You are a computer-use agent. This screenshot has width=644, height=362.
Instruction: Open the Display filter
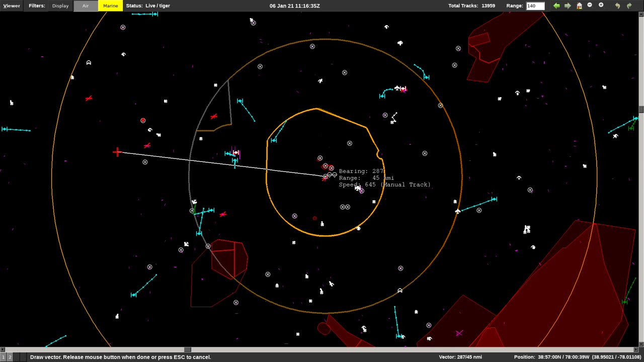[60, 6]
